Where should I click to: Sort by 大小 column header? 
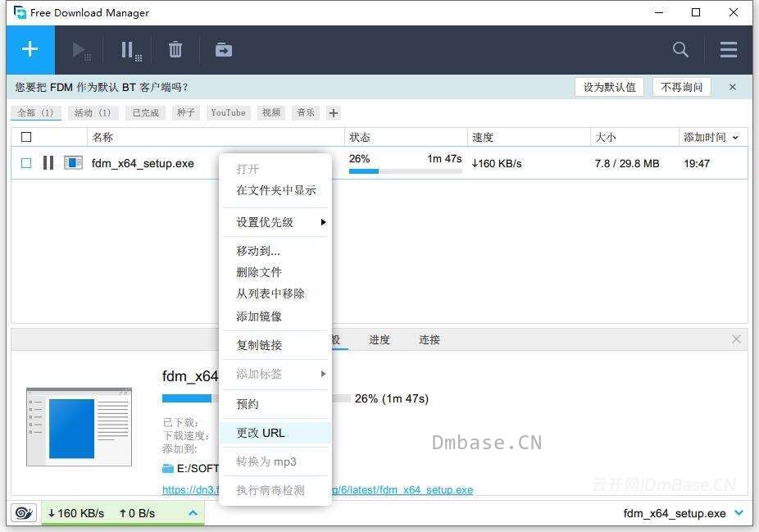[x=634, y=137]
